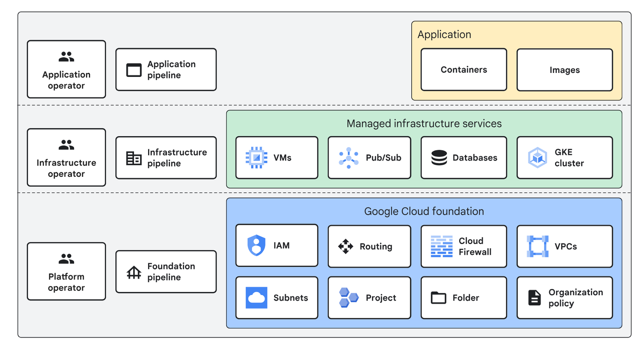Click the Infrastructure pipeline label

pyautogui.click(x=177, y=158)
